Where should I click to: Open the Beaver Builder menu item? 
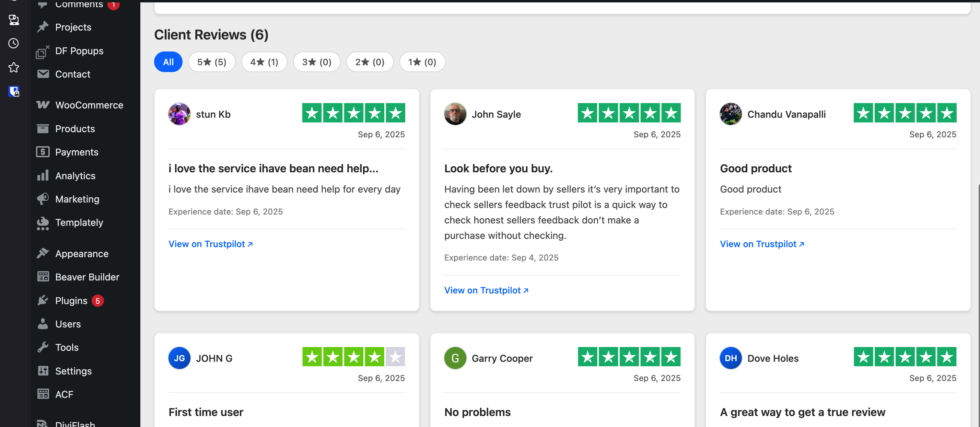click(x=87, y=277)
